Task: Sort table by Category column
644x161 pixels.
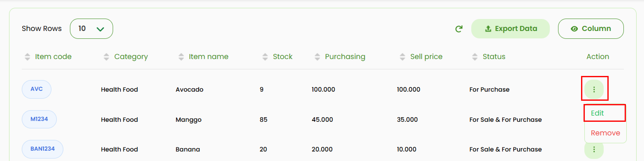Action: click(x=106, y=57)
